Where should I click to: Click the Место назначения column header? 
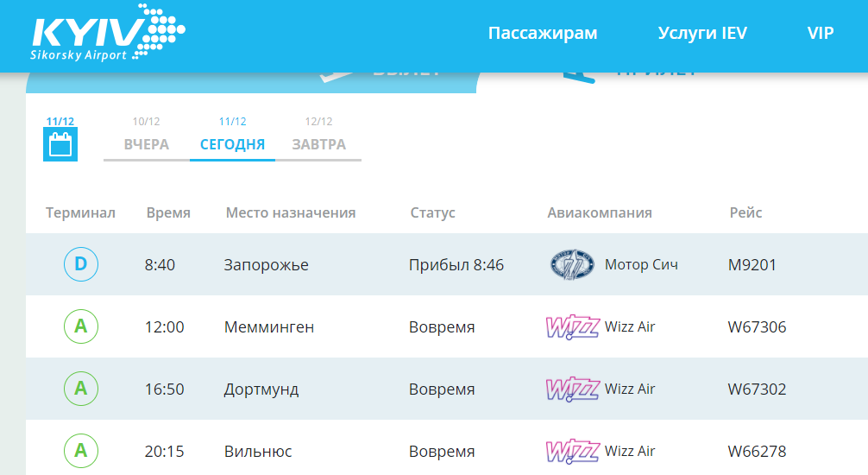coord(291,212)
